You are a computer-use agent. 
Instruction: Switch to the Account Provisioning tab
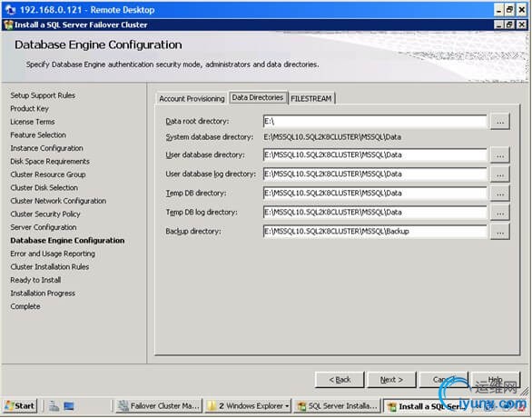pyautogui.click(x=192, y=98)
